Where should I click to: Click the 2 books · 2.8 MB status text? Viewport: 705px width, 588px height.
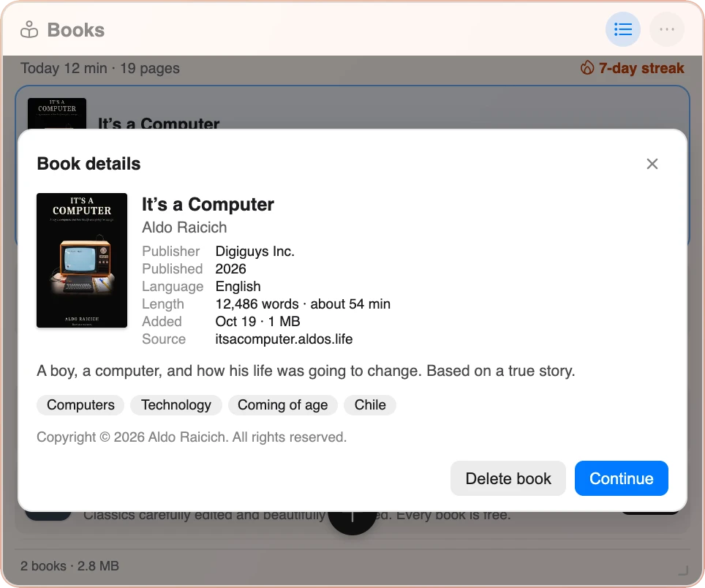click(x=69, y=565)
